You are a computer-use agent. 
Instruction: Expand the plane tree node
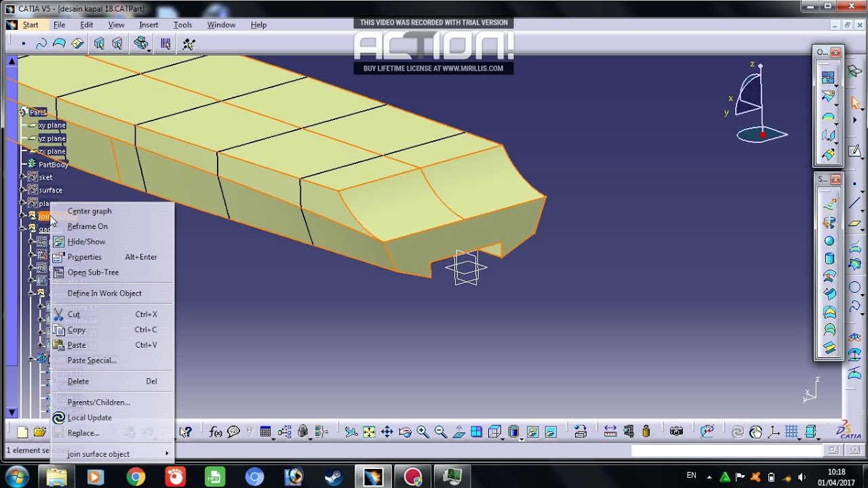pyautogui.click(x=22, y=203)
